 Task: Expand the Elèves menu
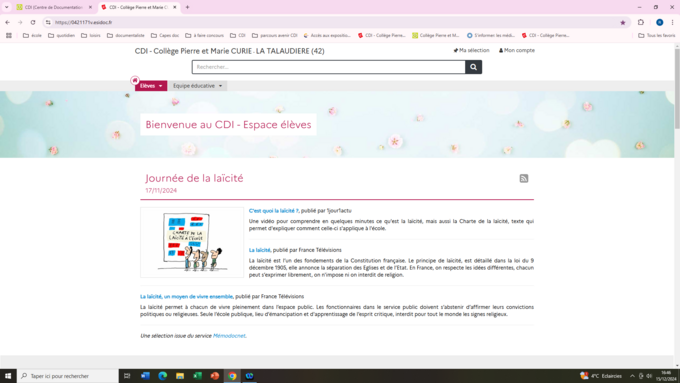[151, 86]
